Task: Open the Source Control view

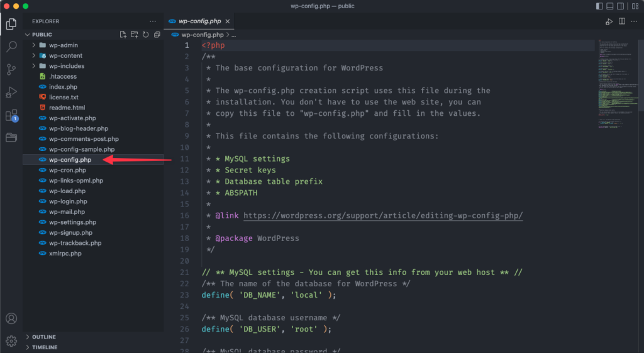Action: click(11, 69)
